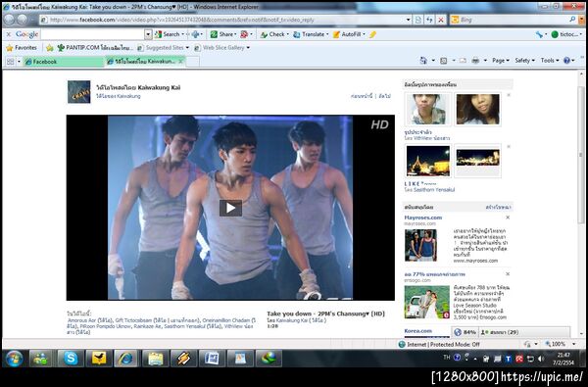Screen dimensions: 588x387
Task: Play the Take you down video
Action: click(230, 208)
